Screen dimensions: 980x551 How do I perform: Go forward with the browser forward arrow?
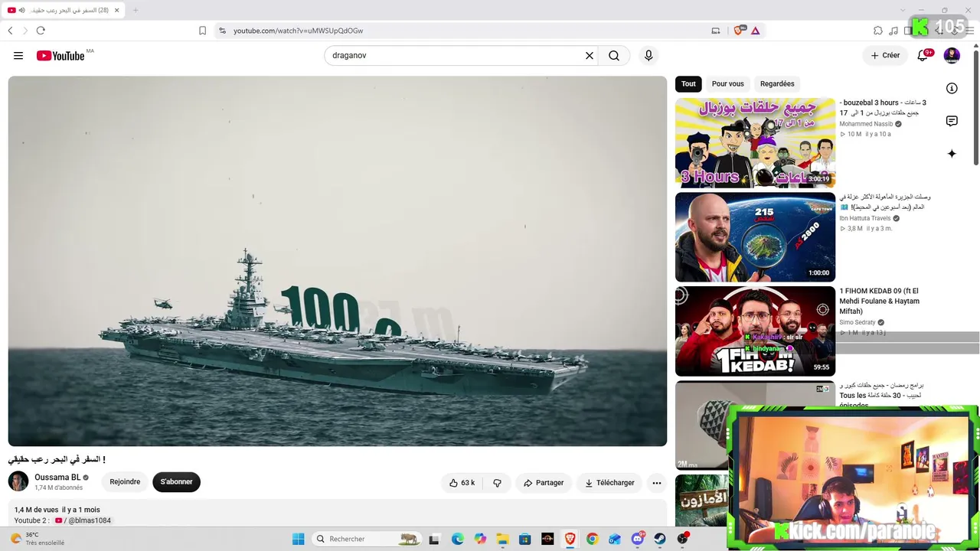coord(25,31)
